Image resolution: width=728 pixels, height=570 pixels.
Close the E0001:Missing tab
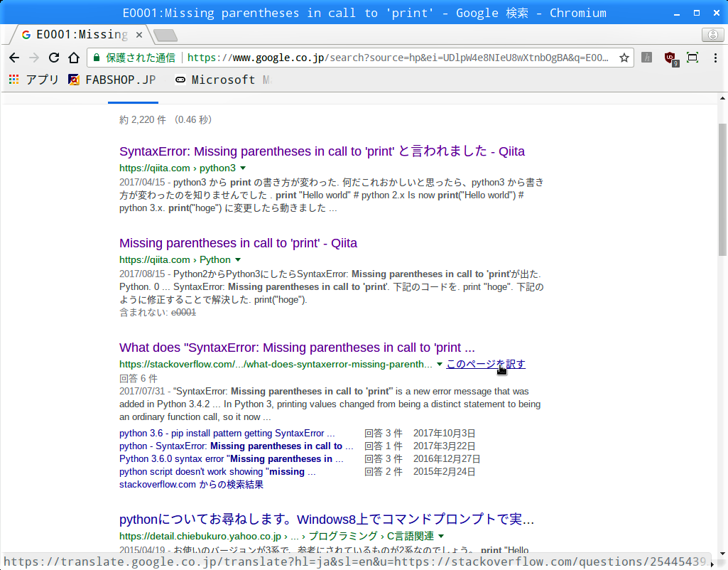tap(138, 35)
